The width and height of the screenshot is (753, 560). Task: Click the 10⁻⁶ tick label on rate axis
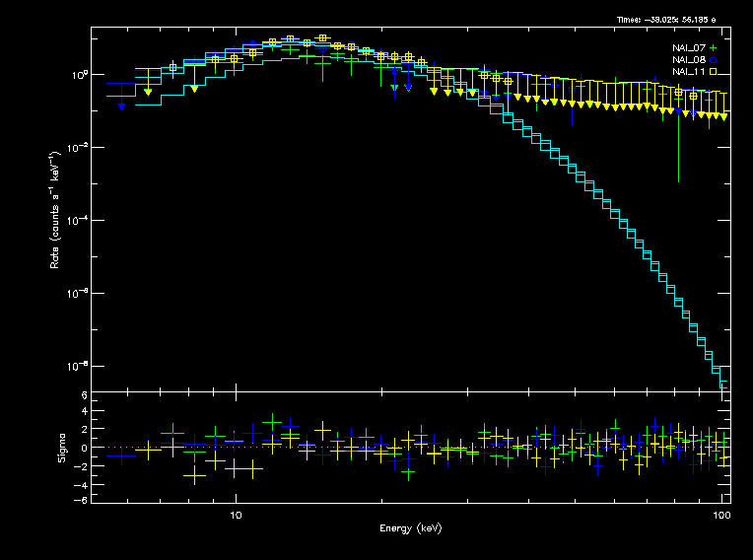click(x=79, y=294)
